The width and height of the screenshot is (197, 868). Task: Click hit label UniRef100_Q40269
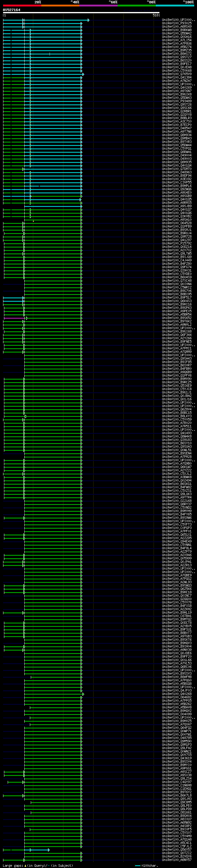click(x=177, y=88)
